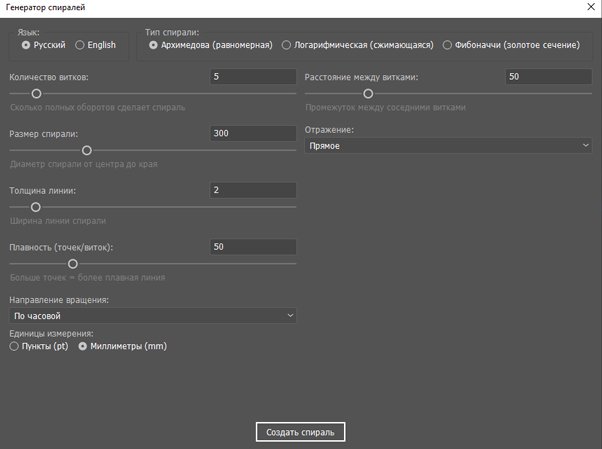Click the Плавность slider handle
The image size is (602, 449).
72,264
